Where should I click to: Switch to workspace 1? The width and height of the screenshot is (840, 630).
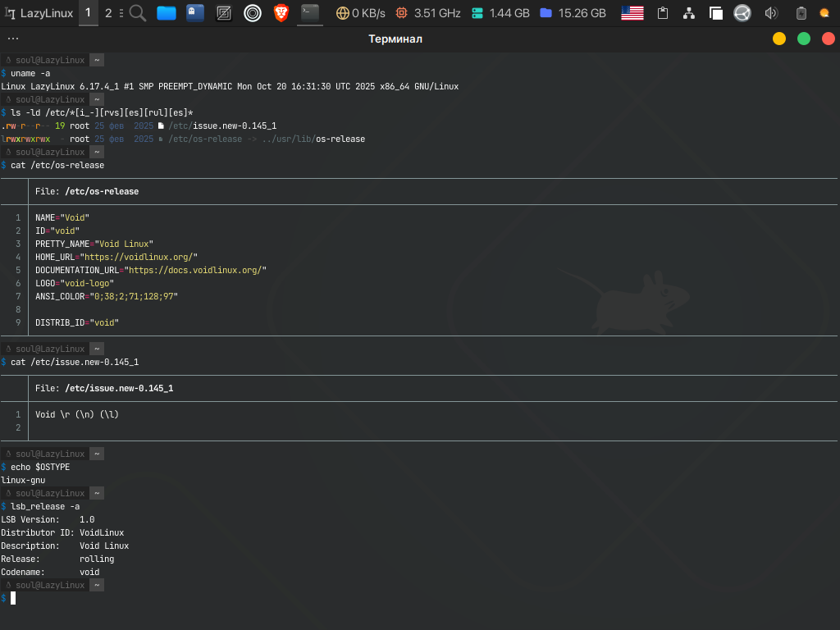click(89, 13)
